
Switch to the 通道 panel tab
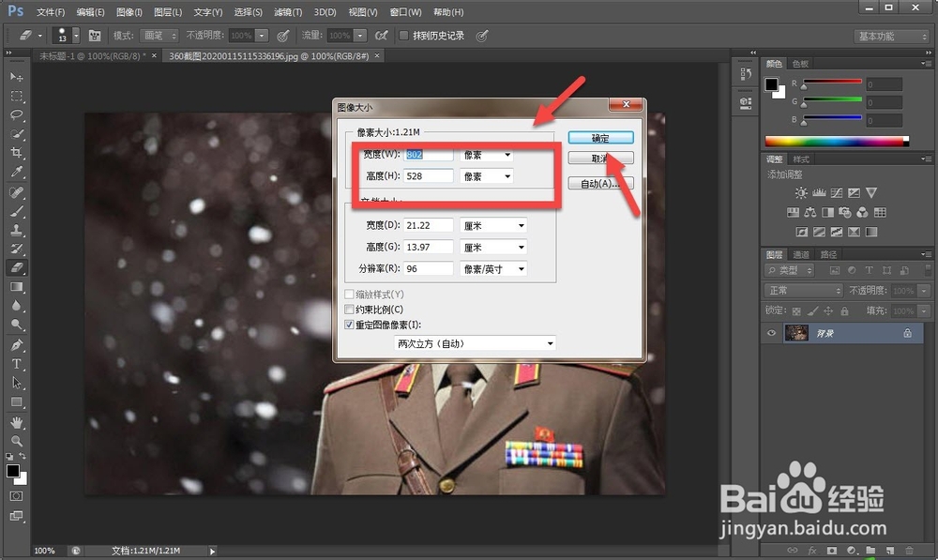click(799, 253)
